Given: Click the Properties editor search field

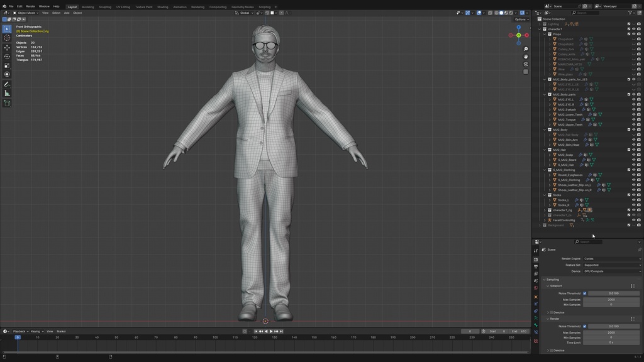Looking at the screenshot, I should [x=589, y=241].
